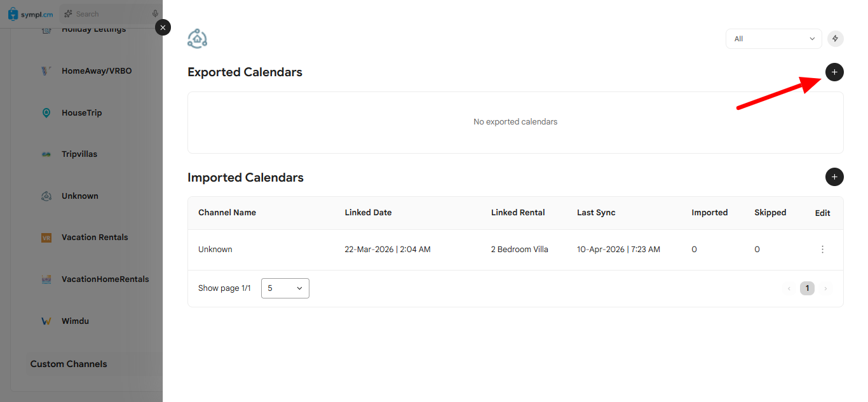This screenshot has height=402, width=868.
Task: Click the Search input field
Action: pos(111,14)
